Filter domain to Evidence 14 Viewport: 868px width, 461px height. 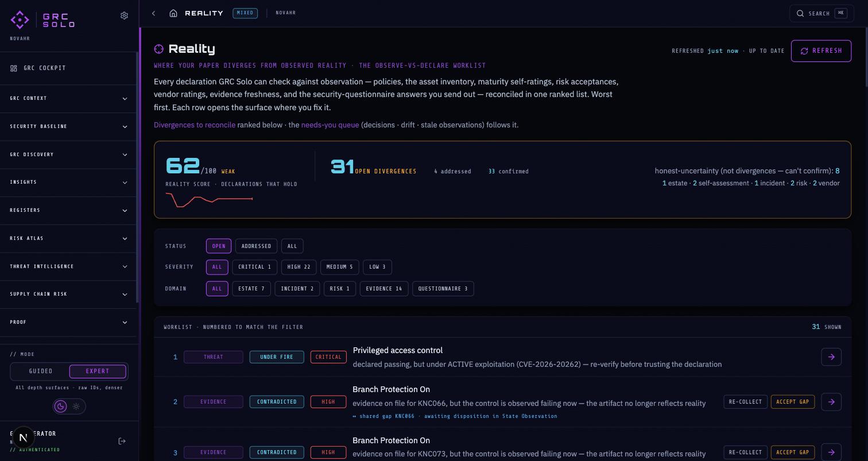[384, 289]
